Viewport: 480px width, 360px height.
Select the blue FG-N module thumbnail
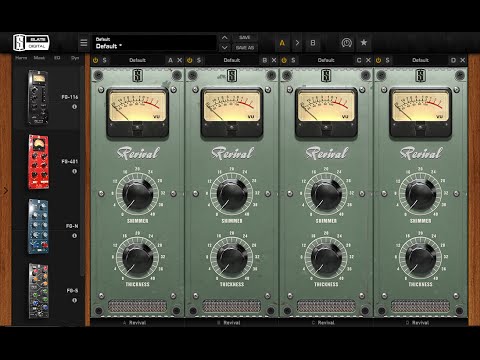[38, 227]
